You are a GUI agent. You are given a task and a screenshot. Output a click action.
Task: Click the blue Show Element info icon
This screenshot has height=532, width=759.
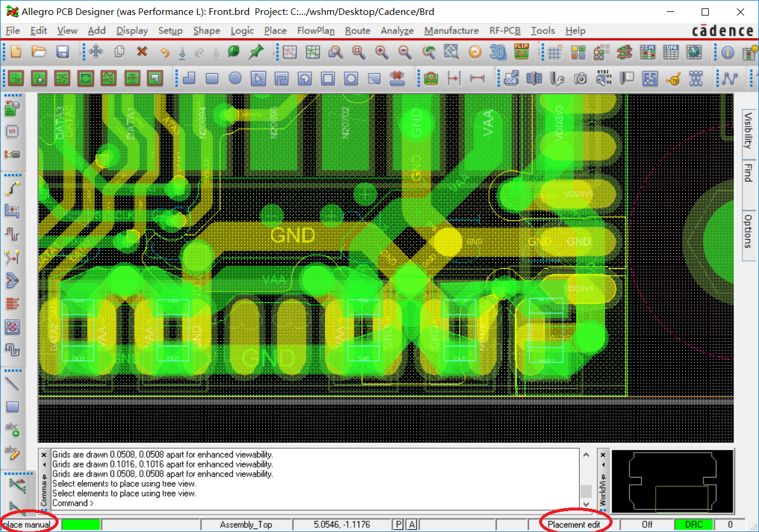click(x=727, y=53)
